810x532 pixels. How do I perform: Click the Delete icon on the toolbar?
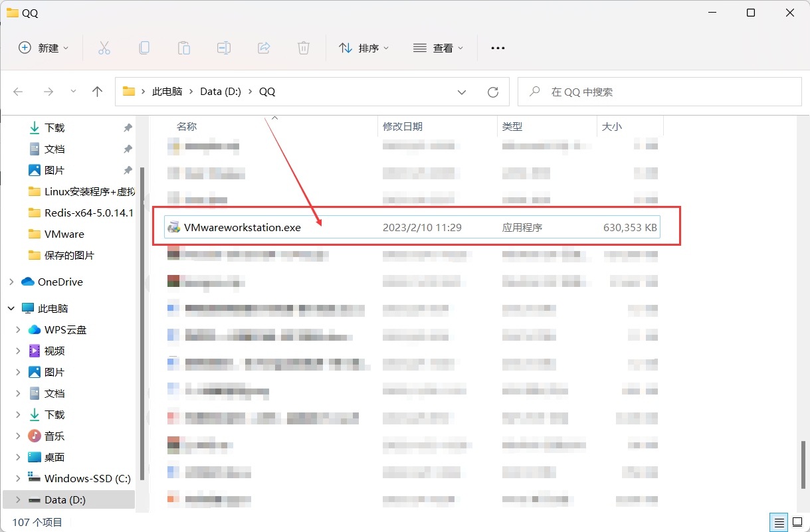pos(303,47)
